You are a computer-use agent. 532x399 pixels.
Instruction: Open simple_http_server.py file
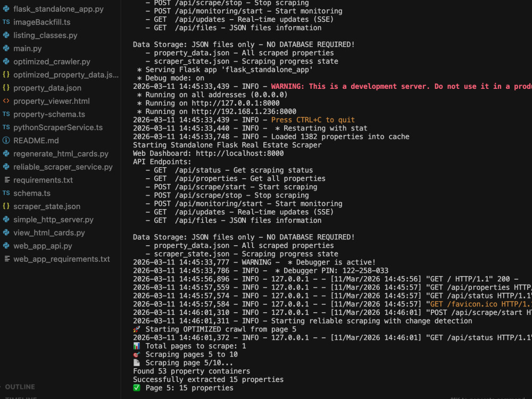(x=53, y=220)
